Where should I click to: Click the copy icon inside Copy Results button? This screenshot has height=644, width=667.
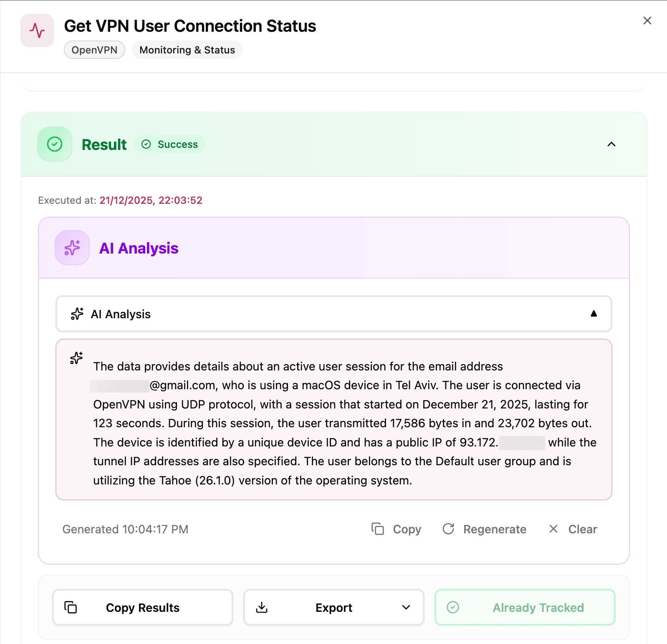click(71, 607)
